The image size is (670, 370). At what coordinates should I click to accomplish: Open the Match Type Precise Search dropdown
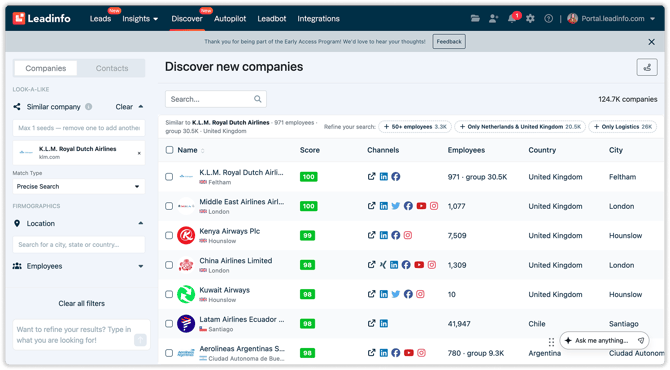[x=79, y=186]
